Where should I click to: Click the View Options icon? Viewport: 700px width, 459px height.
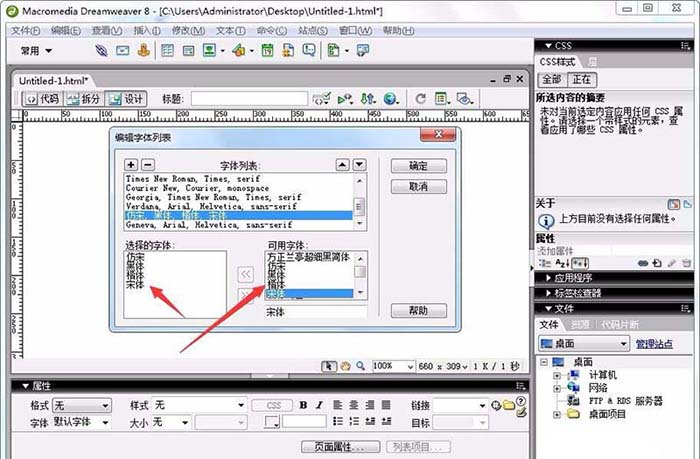441,98
